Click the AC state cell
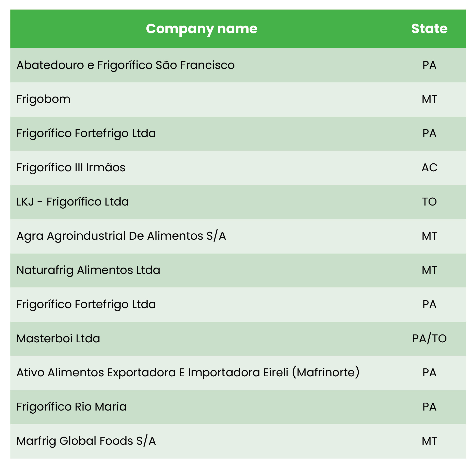This screenshot has width=476, height=469. click(x=429, y=168)
